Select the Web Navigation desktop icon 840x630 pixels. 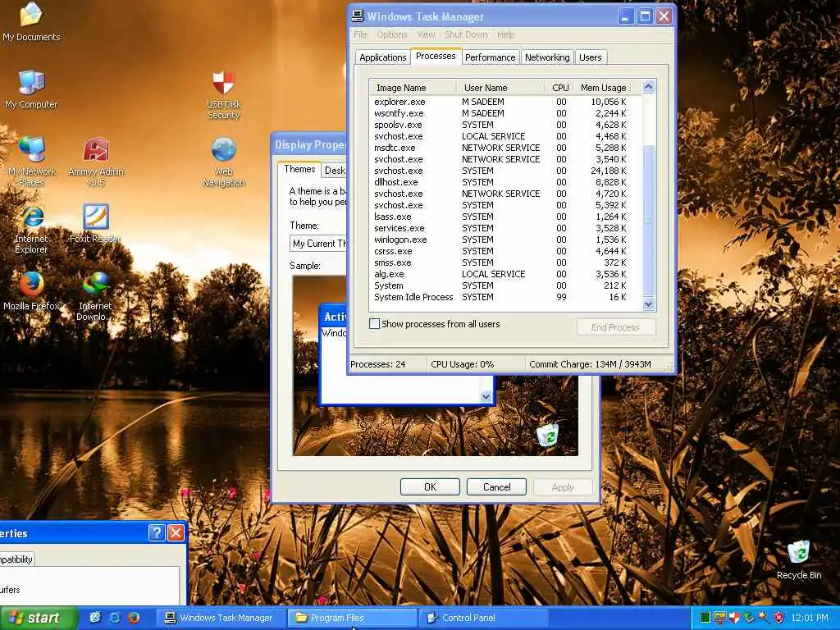[223, 162]
